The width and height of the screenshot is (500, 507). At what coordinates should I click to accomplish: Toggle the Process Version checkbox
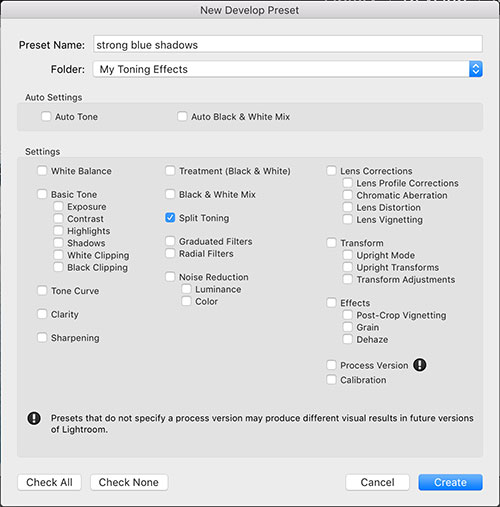pos(331,365)
